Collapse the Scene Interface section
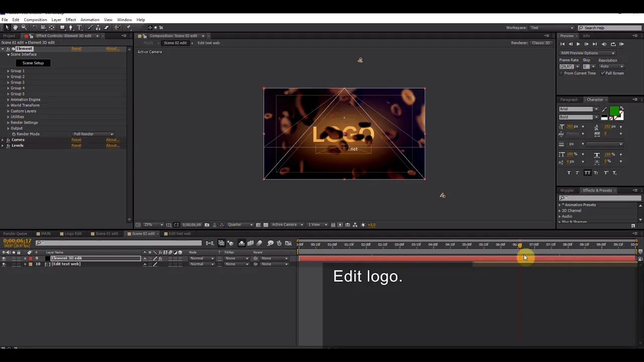This screenshot has height=362, width=644. click(x=8, y=54)
